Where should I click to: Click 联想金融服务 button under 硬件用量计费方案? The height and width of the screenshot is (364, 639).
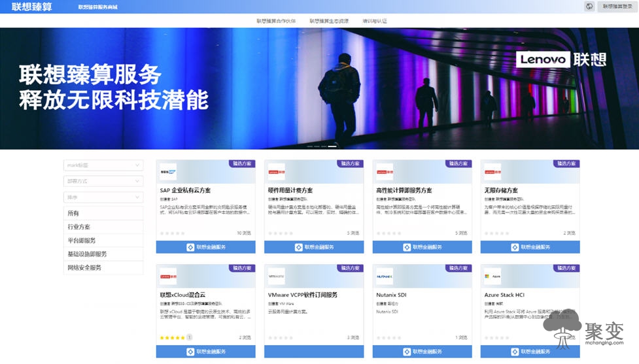click(314, 247)
